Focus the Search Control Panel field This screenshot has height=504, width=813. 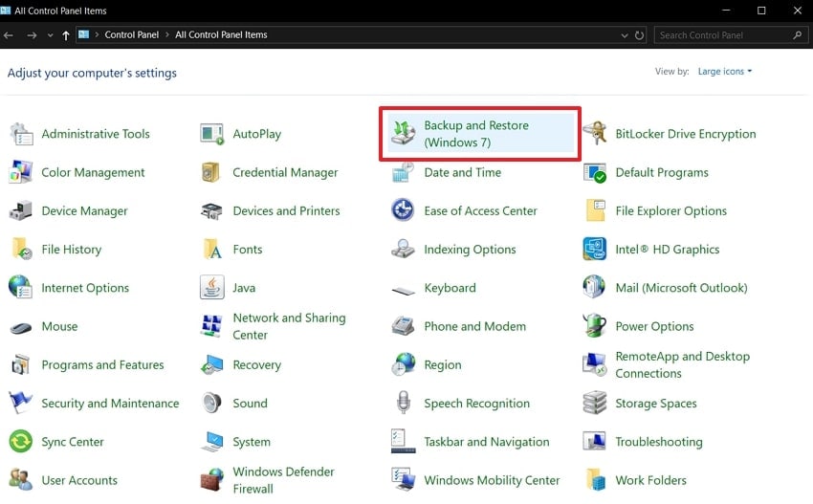[731, 35]
